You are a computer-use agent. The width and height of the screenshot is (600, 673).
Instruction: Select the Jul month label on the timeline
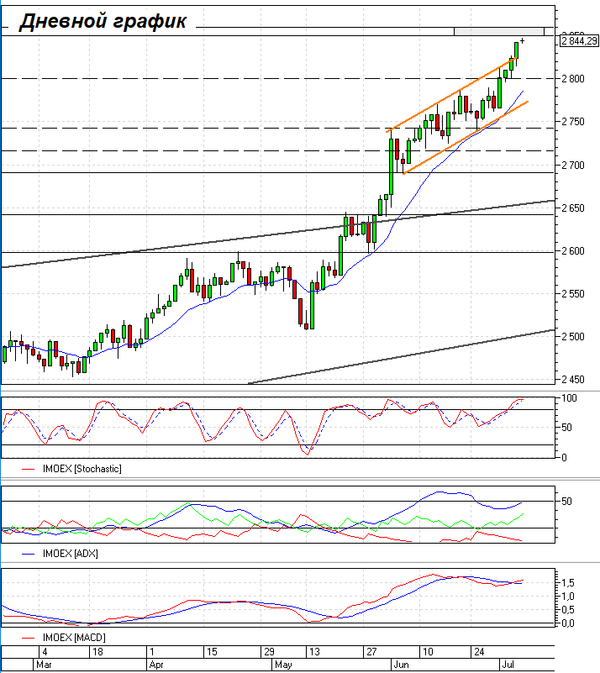(x=508, y=665)
